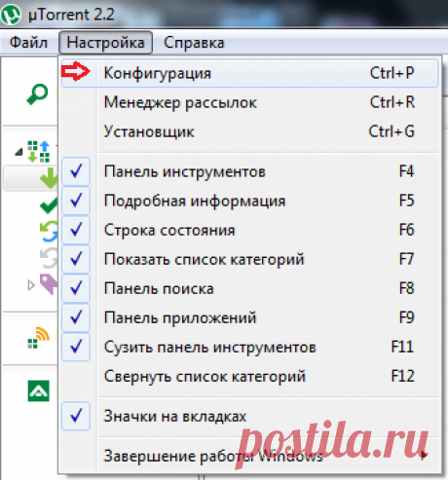Image resolution: width=448 pixels, height=480 pixels.
Task: Open the Файл menu
Action: click(28, 43)
